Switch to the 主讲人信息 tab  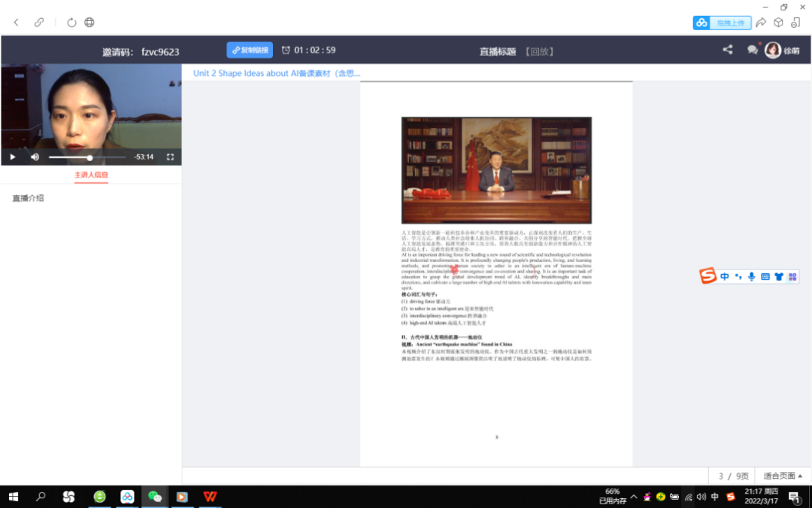[91, 174]
